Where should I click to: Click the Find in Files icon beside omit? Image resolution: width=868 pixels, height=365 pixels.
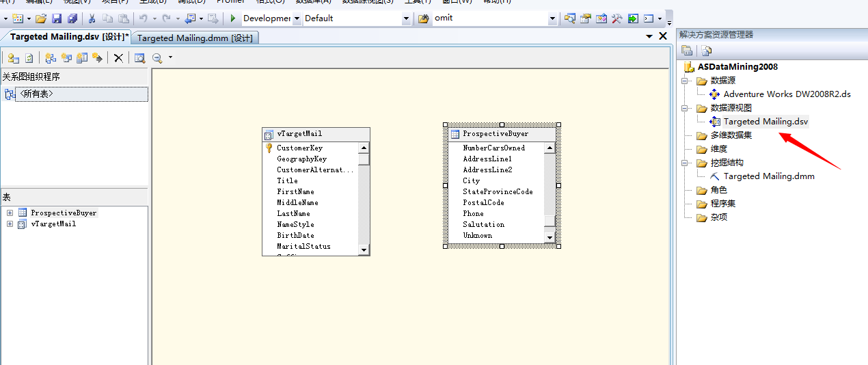[x=423, y=18]
